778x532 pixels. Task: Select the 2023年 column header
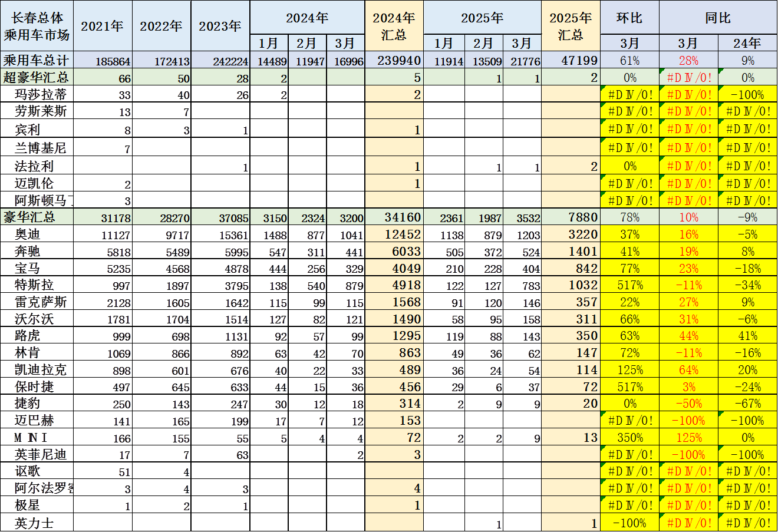pos(220,26)
